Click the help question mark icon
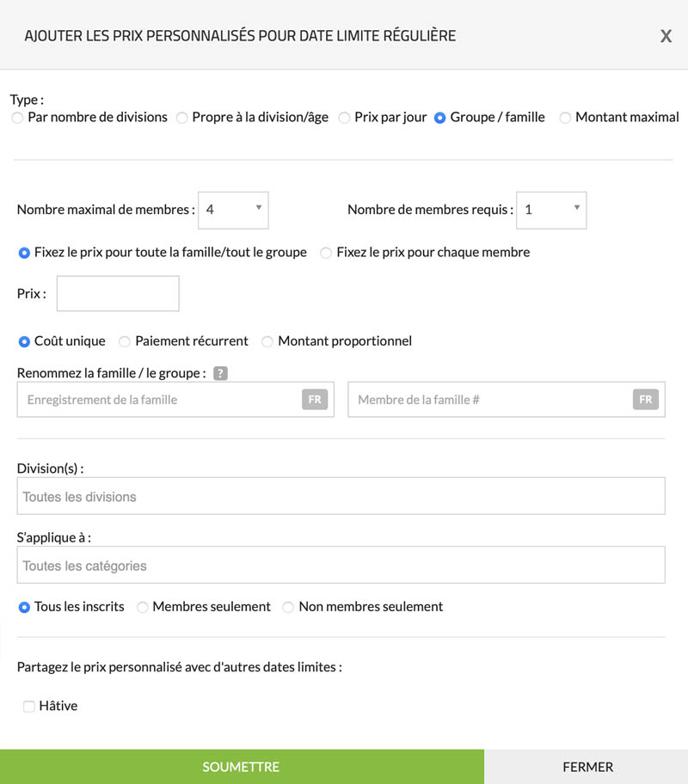 pyautogui.click(x=220, y=373)
